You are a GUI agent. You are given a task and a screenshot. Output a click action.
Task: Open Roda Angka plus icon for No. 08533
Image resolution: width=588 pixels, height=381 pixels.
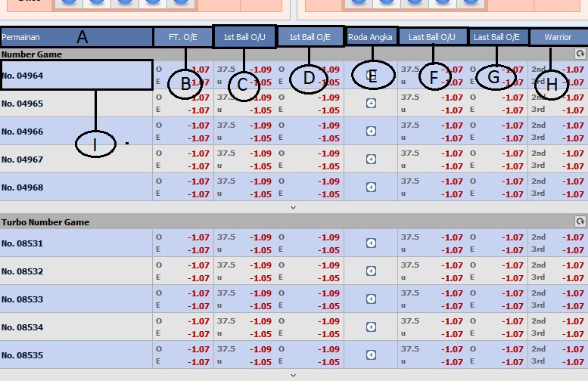371,299
